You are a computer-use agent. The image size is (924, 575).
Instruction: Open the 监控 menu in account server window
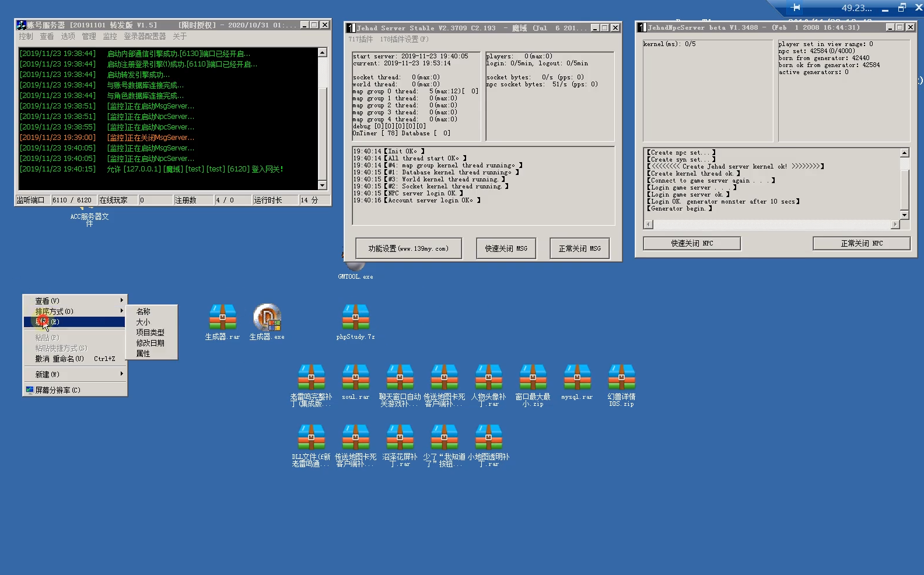[x=110, y=36]
